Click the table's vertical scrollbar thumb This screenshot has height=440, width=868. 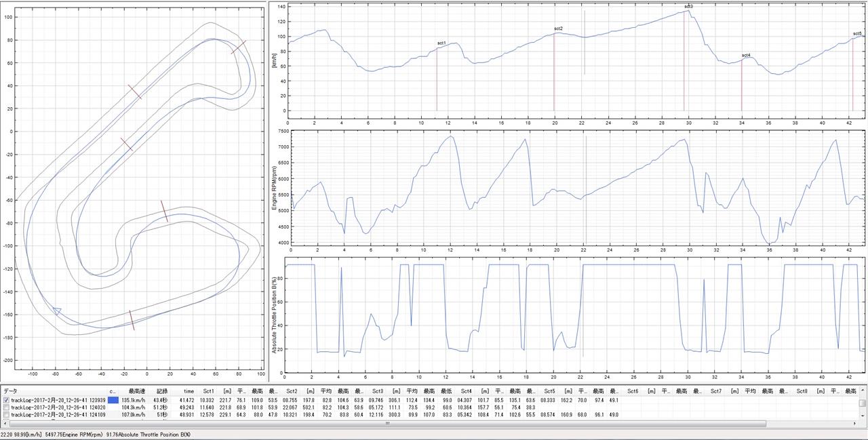(x=863, y=403)
